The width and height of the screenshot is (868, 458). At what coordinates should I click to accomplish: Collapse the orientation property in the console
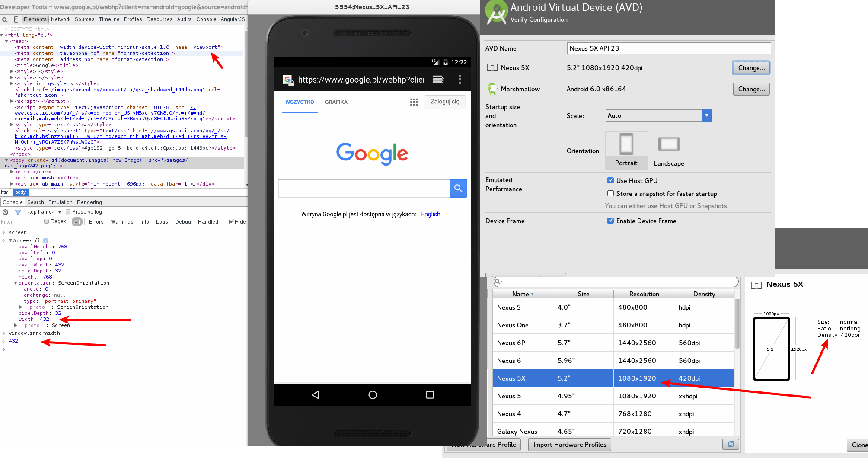(x=16, y=283)
